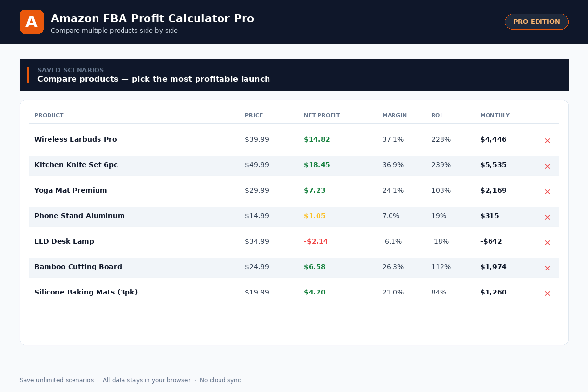Select the Wireless Earbuds Pro product name
This screenshot has width=588, height=392.
(75, 140)
